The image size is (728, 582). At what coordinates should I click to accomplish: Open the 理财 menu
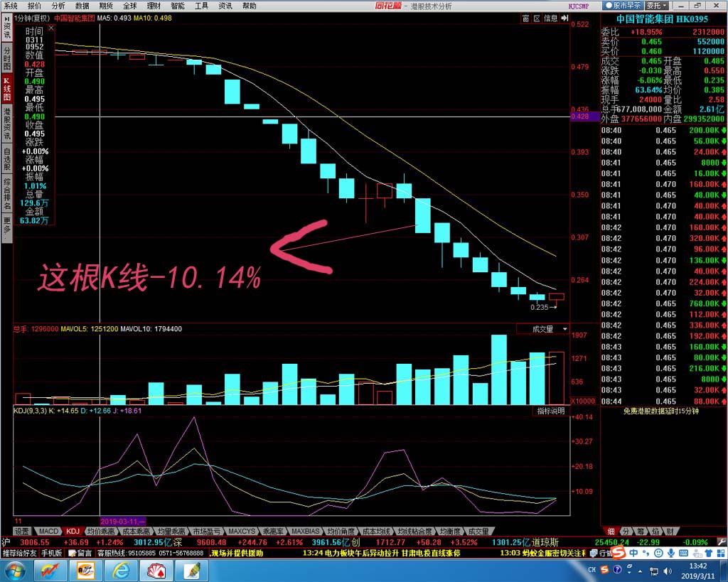pos(154,6)
